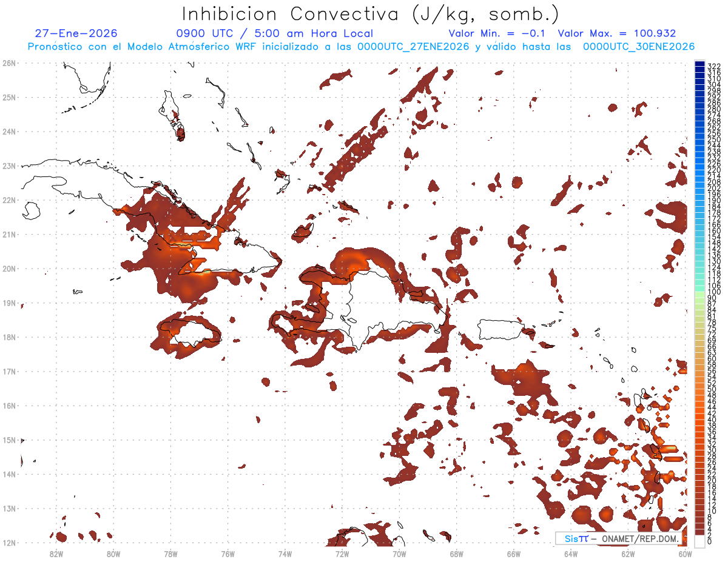Click the title 'Inhibicion Convectiva (J/kg, somb.)'
The width and height of the screenshot is (728, 562).
pos(370,14)
